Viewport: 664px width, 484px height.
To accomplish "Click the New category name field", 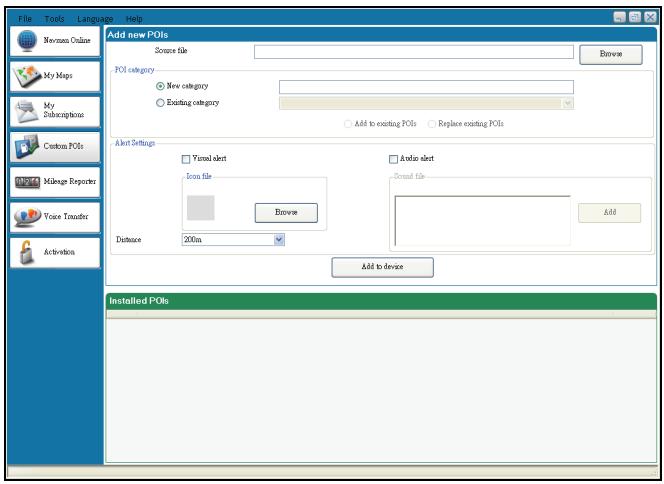I will pyautogui.click(x=426, y=87).
